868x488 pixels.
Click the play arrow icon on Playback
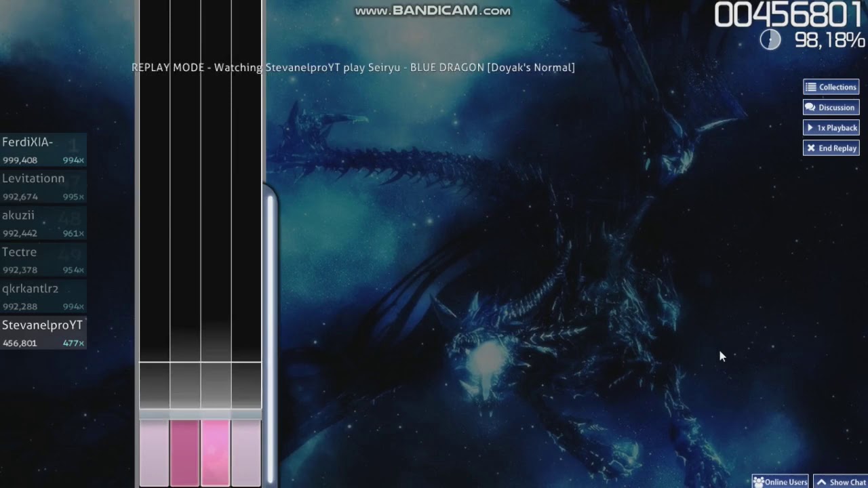click(810, 127)
